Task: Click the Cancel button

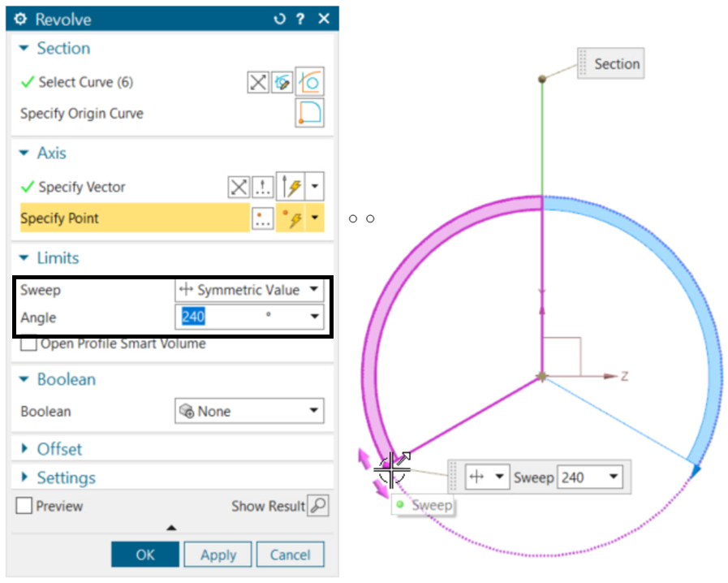Action: pyautogui.click(x=291, y=555)
